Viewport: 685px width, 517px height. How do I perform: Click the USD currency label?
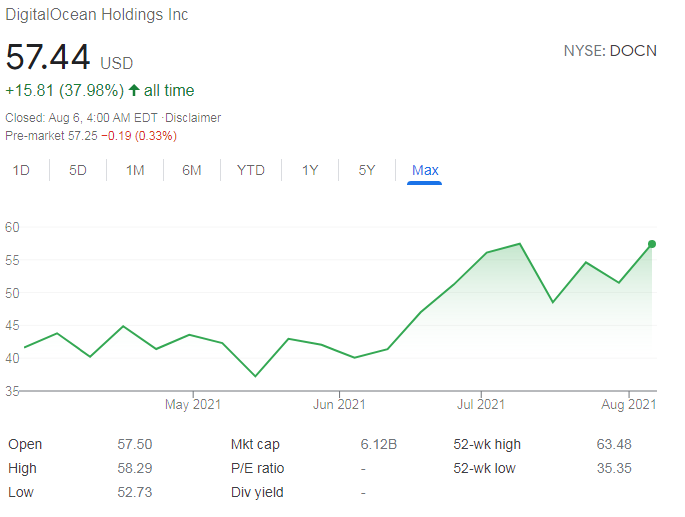pyautogui.click(x=117, y=63)
